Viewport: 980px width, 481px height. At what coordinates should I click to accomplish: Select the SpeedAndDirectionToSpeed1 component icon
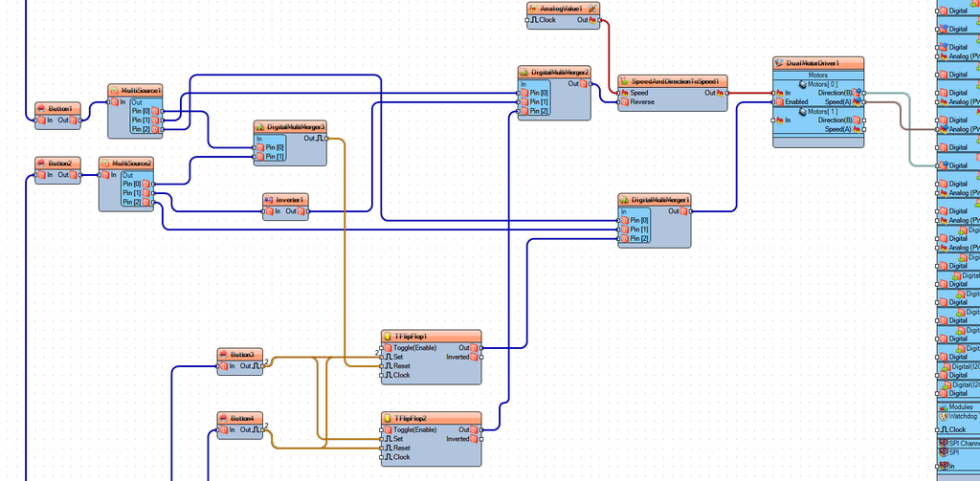pos(624,81)
